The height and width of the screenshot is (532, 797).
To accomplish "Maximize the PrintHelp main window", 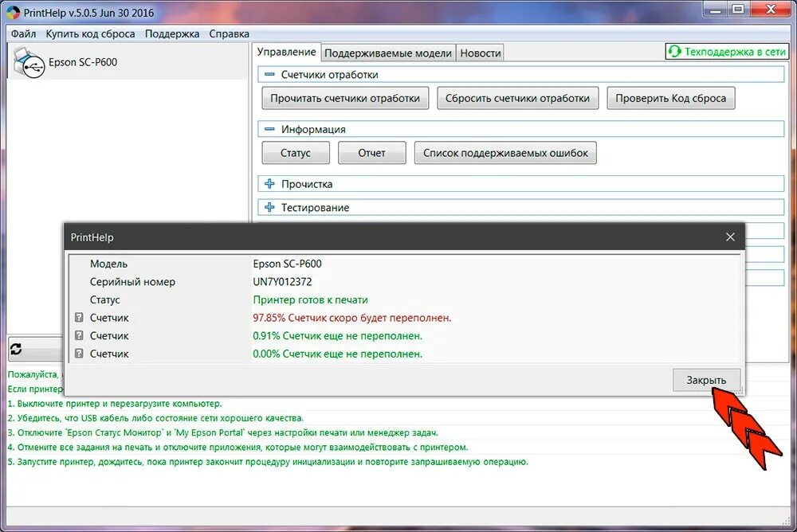I will pyautogui.click(x=739, y=10).
